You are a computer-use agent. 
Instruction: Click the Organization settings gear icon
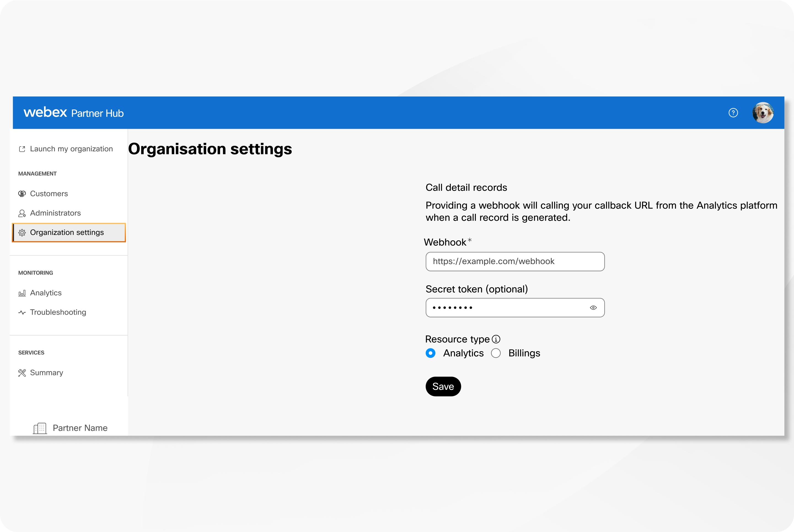point(22,232)
